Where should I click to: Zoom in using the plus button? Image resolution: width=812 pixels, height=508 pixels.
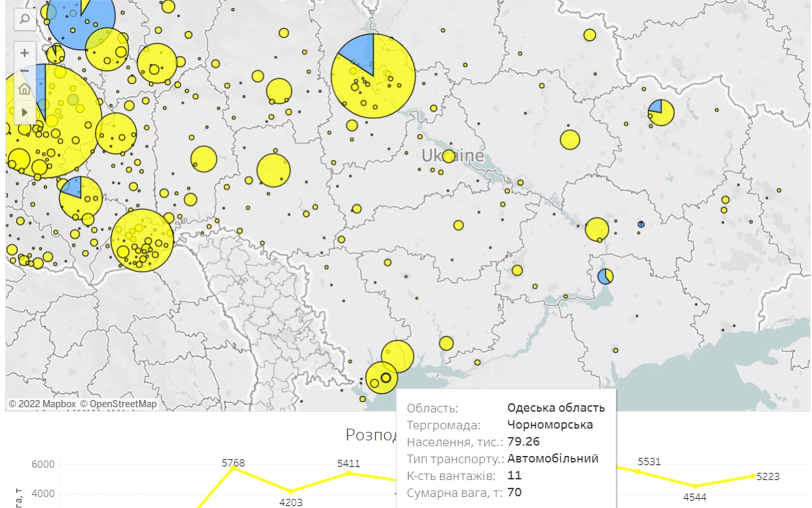pos(24,53)
